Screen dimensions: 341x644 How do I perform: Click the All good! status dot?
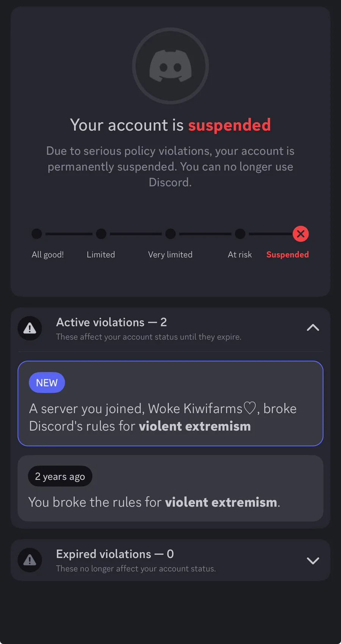click(x=37, y=234)
